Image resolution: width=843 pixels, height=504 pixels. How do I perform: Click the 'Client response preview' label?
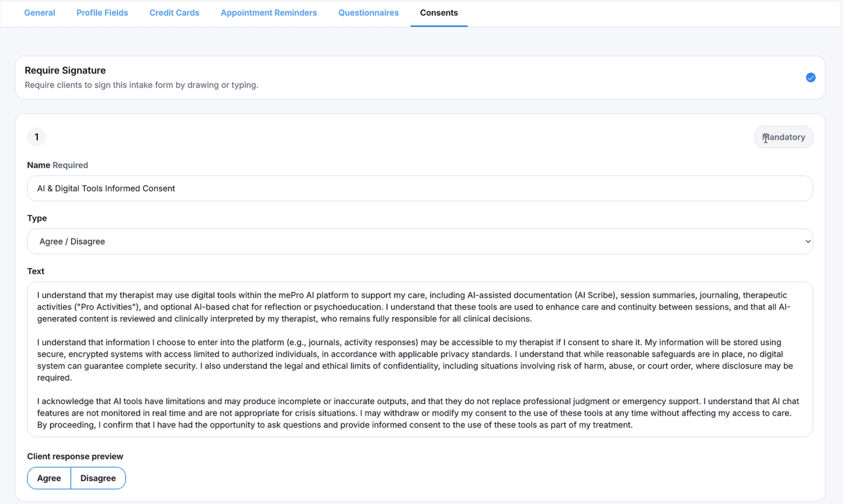(x=75, y=456)
